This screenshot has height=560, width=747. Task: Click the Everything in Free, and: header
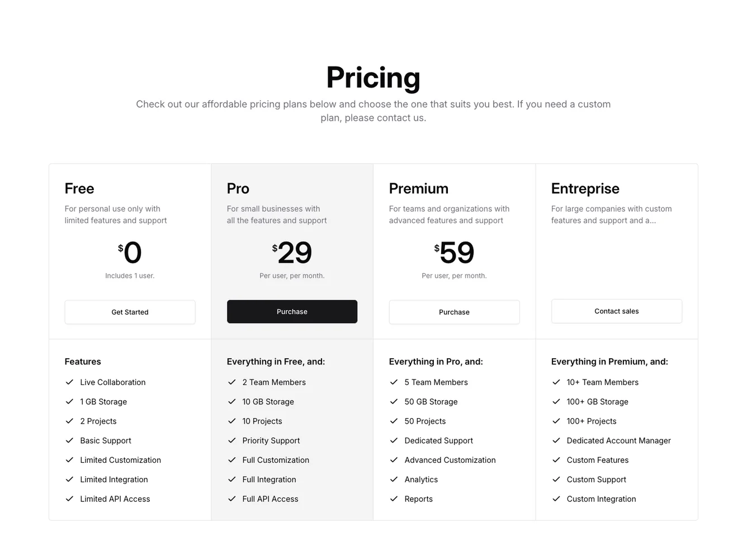point(276,362)
